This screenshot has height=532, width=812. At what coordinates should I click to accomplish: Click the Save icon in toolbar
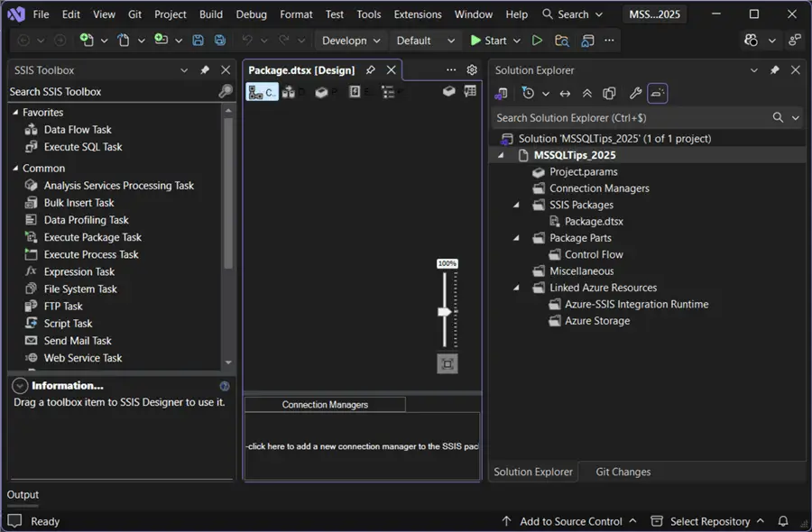198,40
